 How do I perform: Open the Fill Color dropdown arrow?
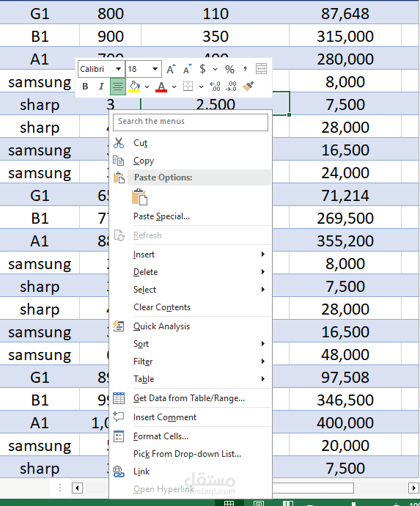click(147, 87)
